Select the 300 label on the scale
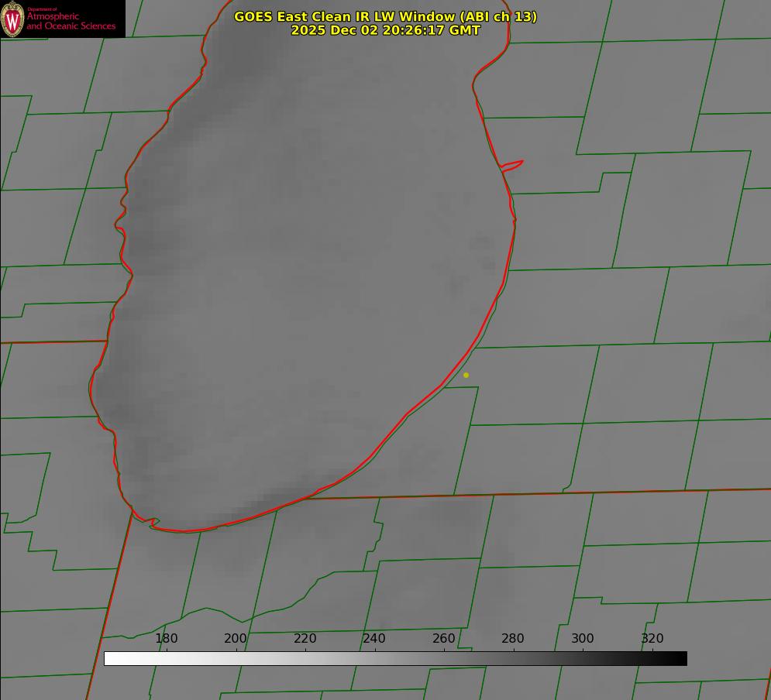The width and height of the screenshot is (771, 700). pos(583,638)
